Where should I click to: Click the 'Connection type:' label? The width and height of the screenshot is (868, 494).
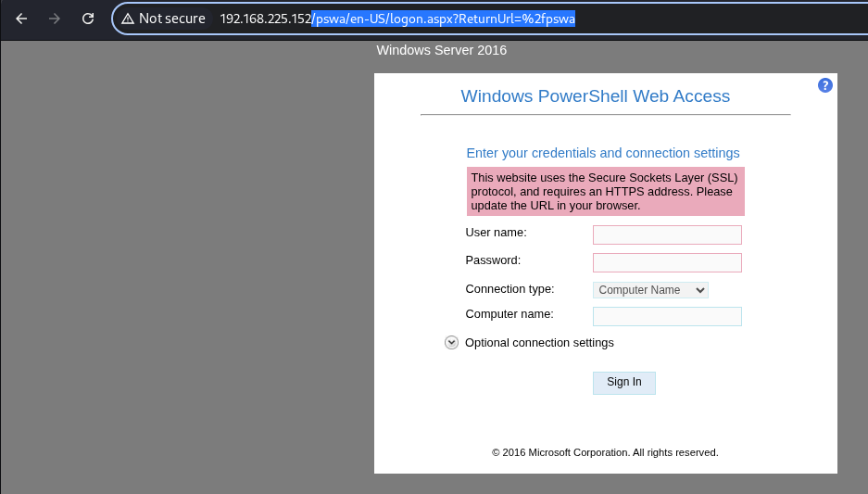click(x=509, y=289)
